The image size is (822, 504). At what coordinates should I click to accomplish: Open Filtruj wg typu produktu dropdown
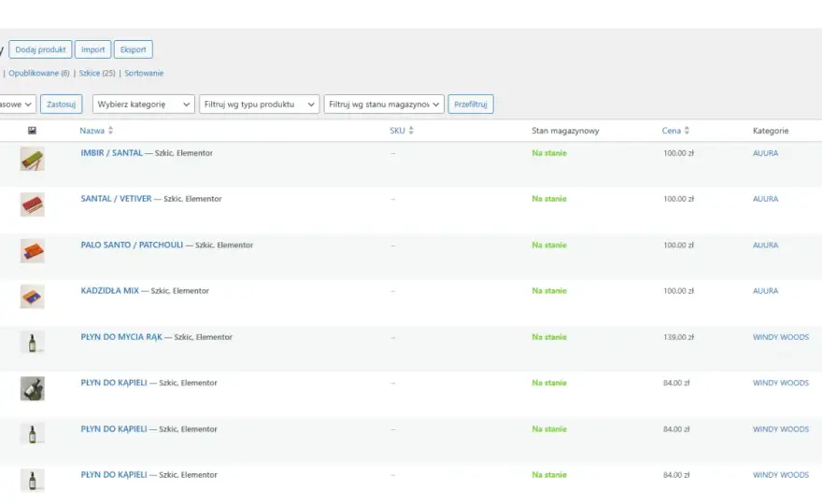(x=259, y=105)
